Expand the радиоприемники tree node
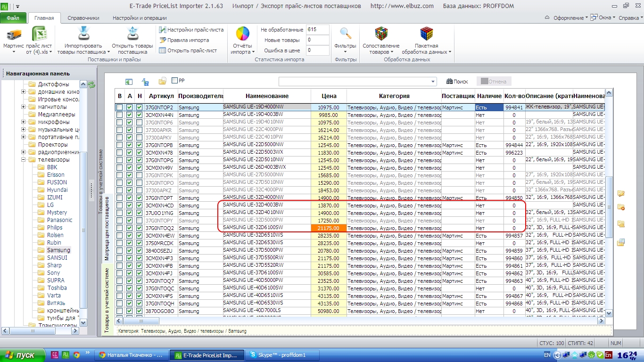Screen dimensions: 644x362 (23, 152)
